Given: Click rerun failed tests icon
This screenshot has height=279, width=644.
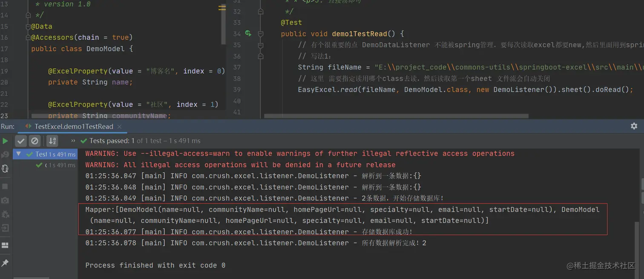Looking at the screenshot, I should point(5,154).
